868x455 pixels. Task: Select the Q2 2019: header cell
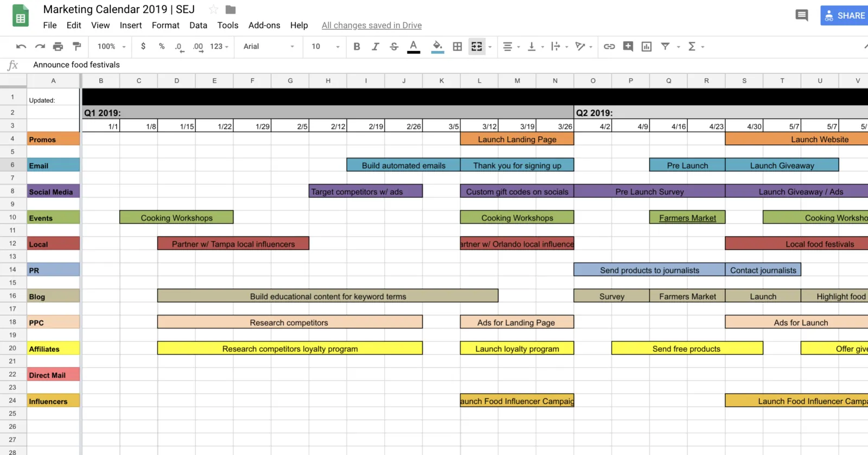click(721, 113)
